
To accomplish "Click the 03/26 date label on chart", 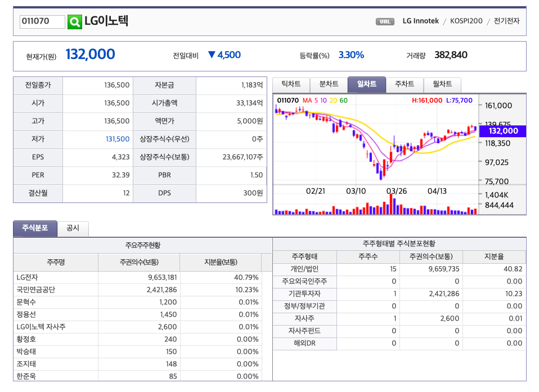I will [396, 191].
